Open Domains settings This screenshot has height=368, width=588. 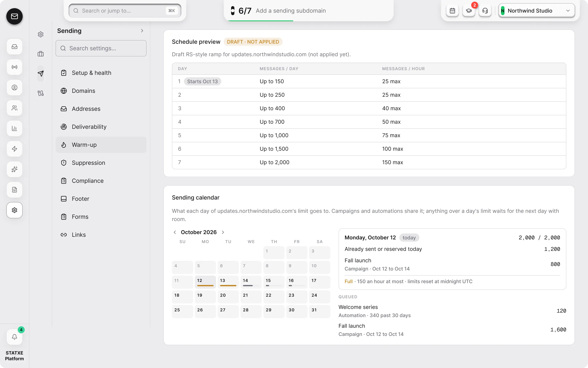click(101, 91)
